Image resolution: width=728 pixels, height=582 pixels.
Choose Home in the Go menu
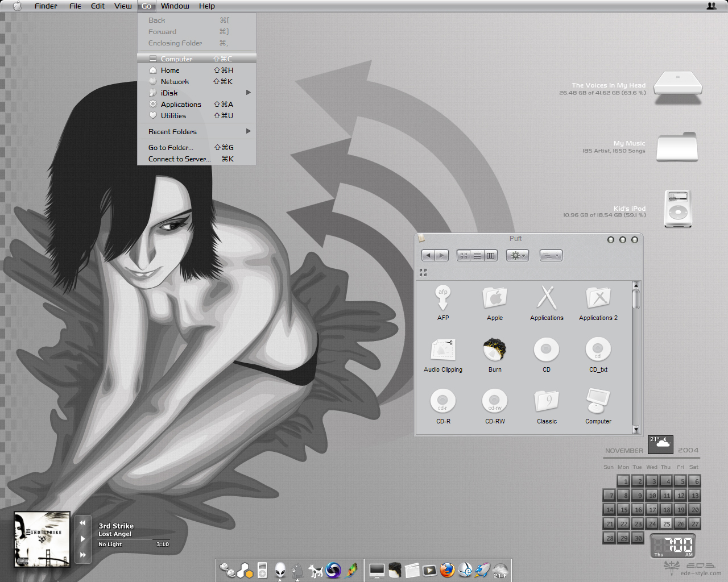click(197, 70)
